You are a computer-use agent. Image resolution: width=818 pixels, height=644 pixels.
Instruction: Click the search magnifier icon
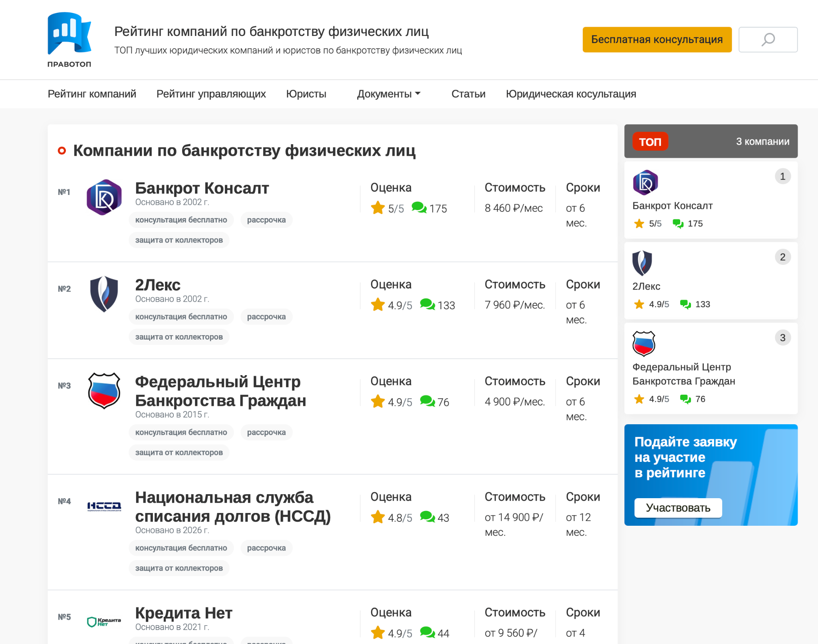coord(768,40)
